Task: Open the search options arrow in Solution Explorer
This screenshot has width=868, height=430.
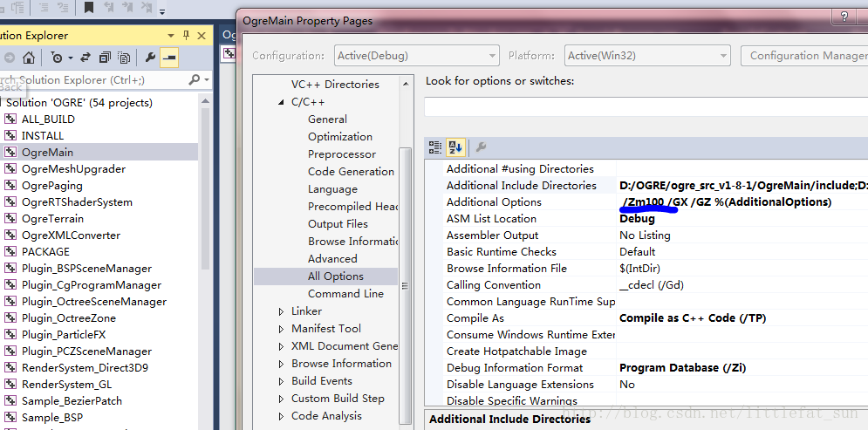Action: click(207, 80)
